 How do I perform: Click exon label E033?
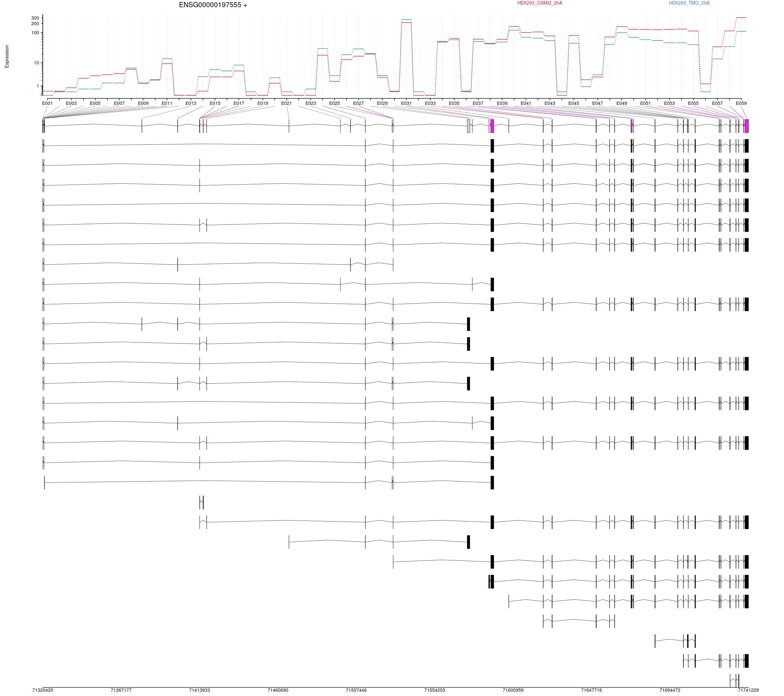430,103
